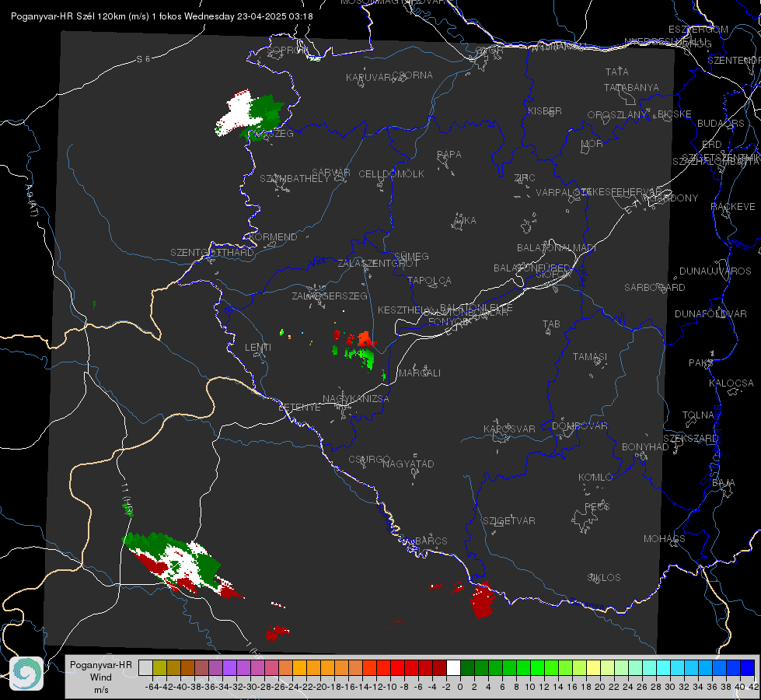Screen dimensions: 761x700
Task: Click the swirl logo beside the legend
Action: point(26,673)
